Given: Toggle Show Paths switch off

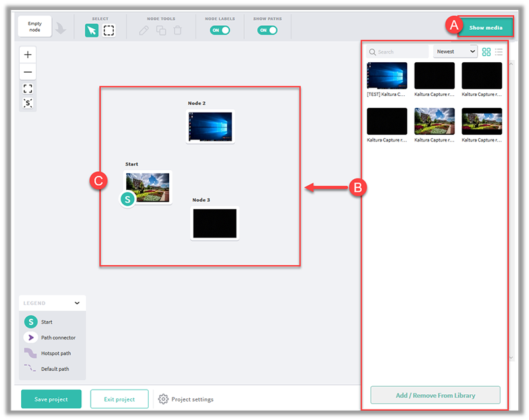Looking at the screenshot, I should click(267, 30).
